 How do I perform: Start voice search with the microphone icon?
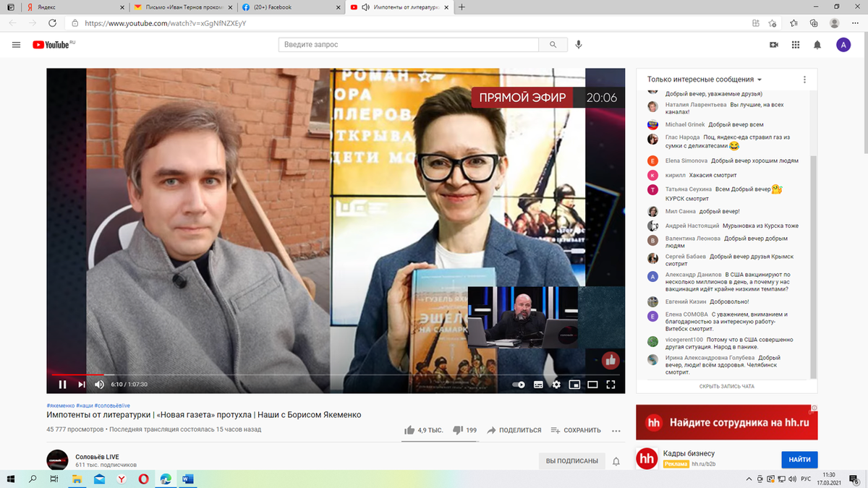tap(578, 44)
